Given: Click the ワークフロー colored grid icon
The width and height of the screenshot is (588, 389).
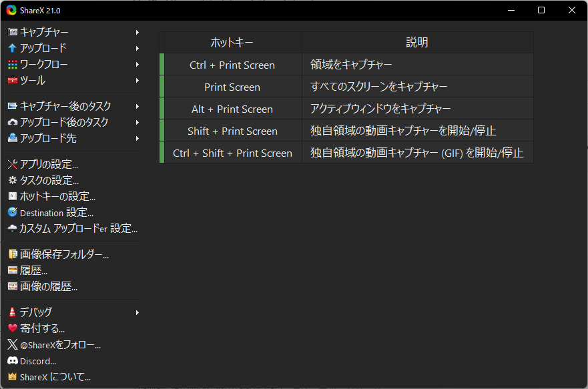Looking at the screenshot, I should pos(13,65).
